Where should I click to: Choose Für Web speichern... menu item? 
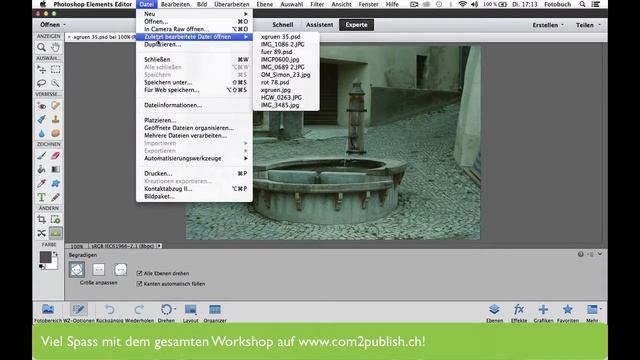click(194, 90)
